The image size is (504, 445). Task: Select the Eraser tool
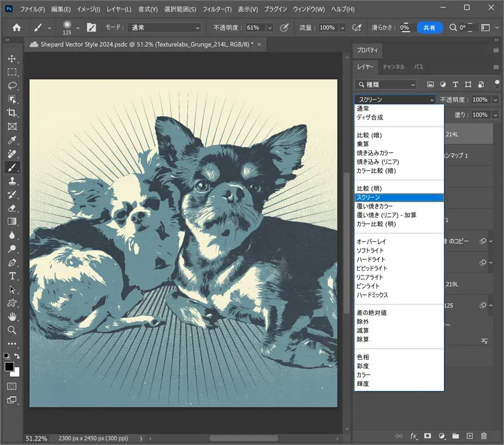12,208
